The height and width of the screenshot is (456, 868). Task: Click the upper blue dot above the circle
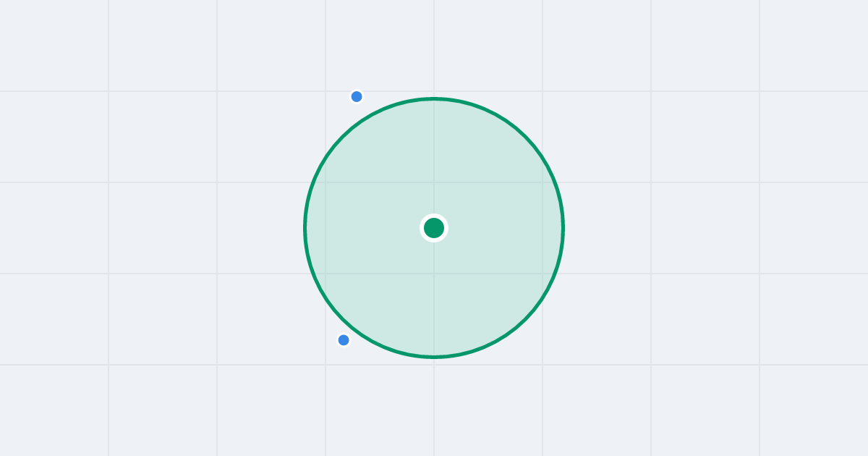click(357, 97)
